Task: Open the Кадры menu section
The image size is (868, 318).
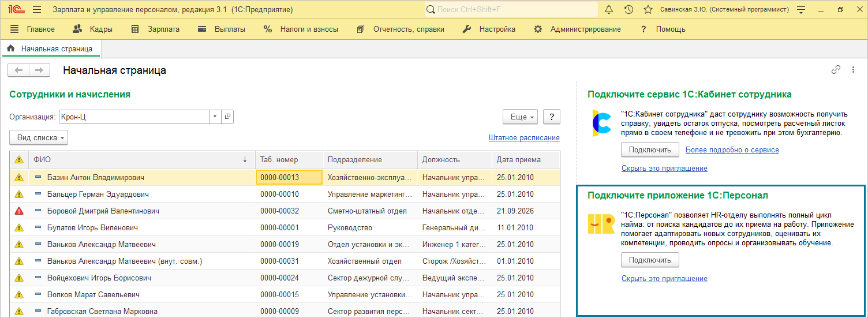Action: (x=92, y=29)
